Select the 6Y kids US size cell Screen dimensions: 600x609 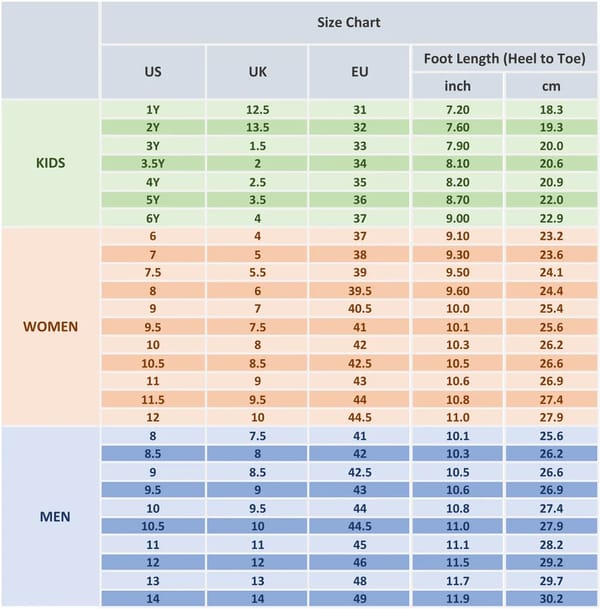[x=153, y=218]
